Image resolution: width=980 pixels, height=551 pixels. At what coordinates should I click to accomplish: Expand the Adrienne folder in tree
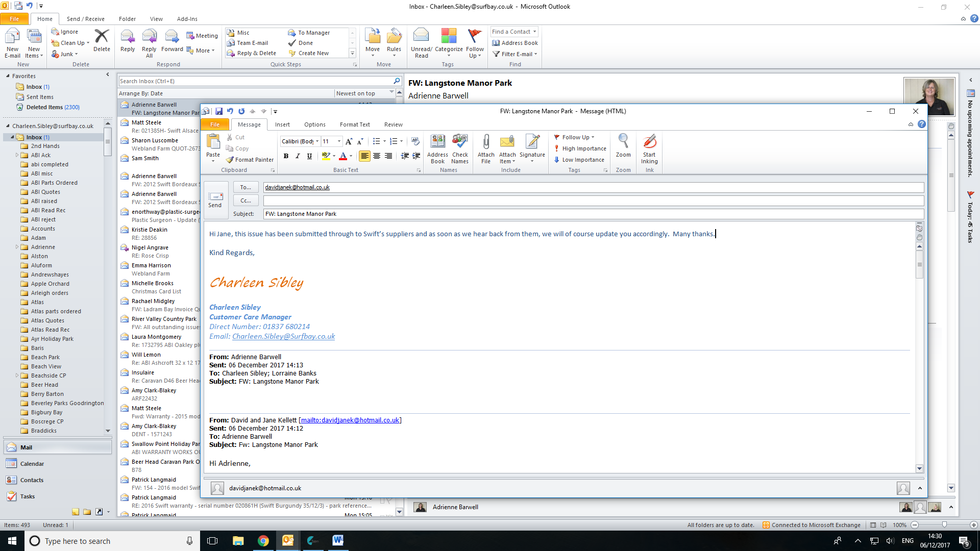[x=17, y=247]
